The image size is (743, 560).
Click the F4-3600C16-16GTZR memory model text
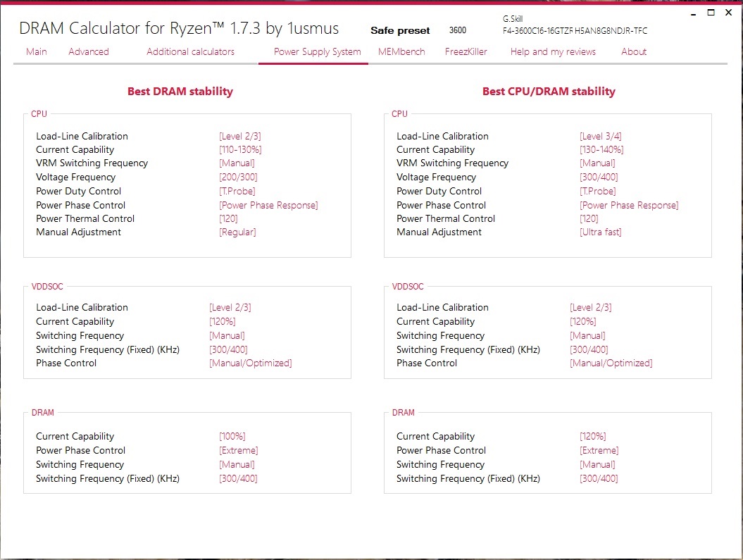click(x=537, y=31)
